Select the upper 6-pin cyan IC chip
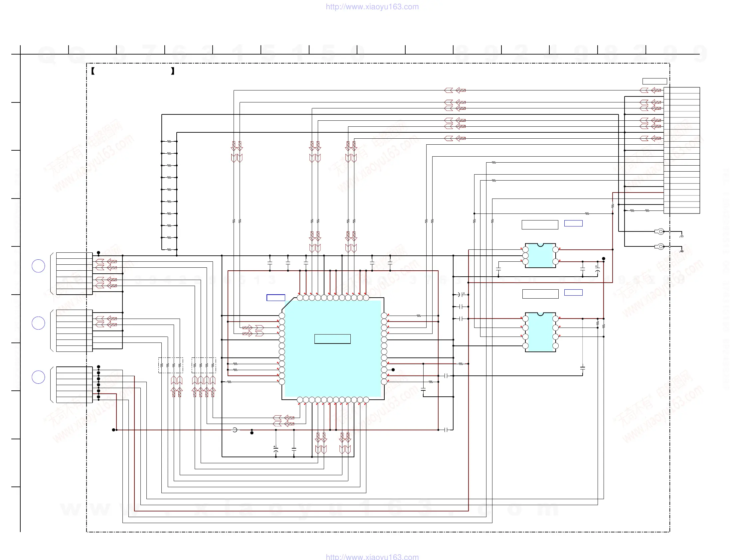 [x=540, y=256]
